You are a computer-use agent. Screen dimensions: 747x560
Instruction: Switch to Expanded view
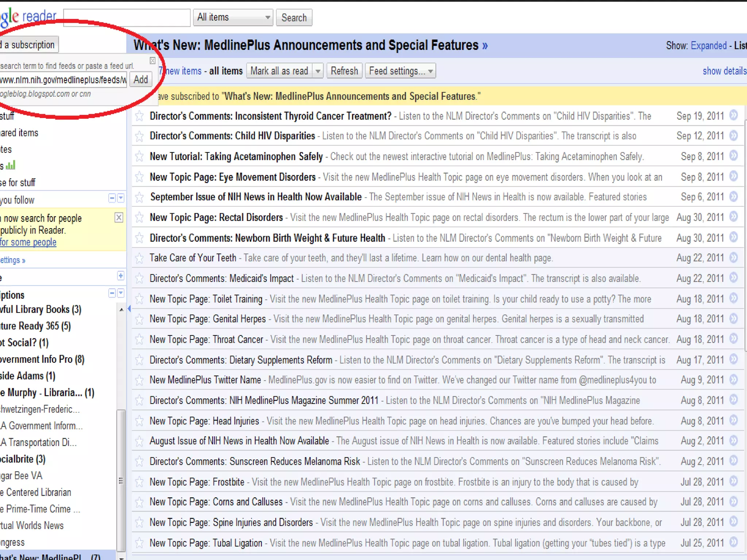tap(708, 46)
